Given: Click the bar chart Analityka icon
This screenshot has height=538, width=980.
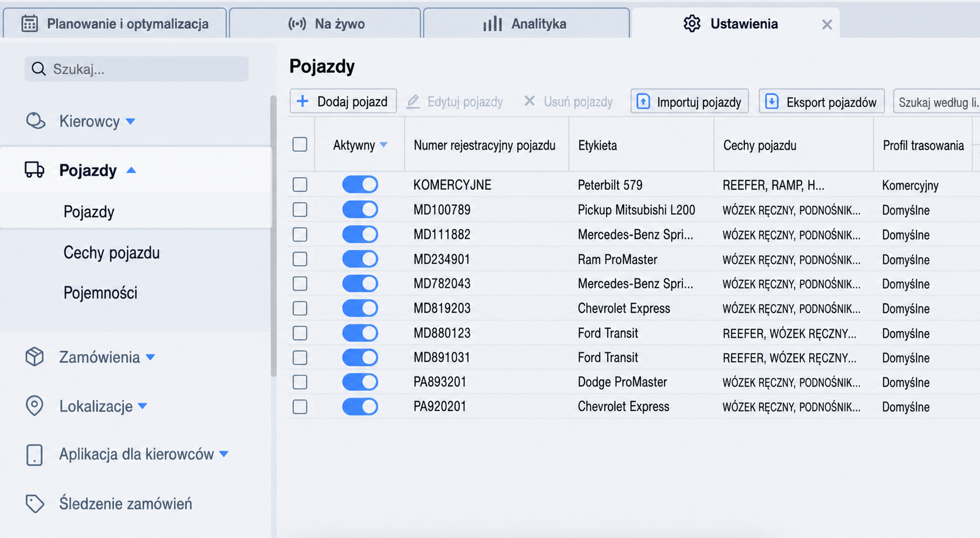Looking at the screenshot, I should 492,24.
